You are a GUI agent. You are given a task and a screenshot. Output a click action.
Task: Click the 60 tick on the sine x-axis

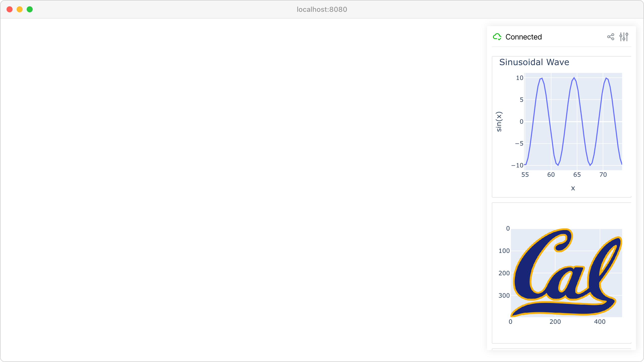(x=551, y=175)
